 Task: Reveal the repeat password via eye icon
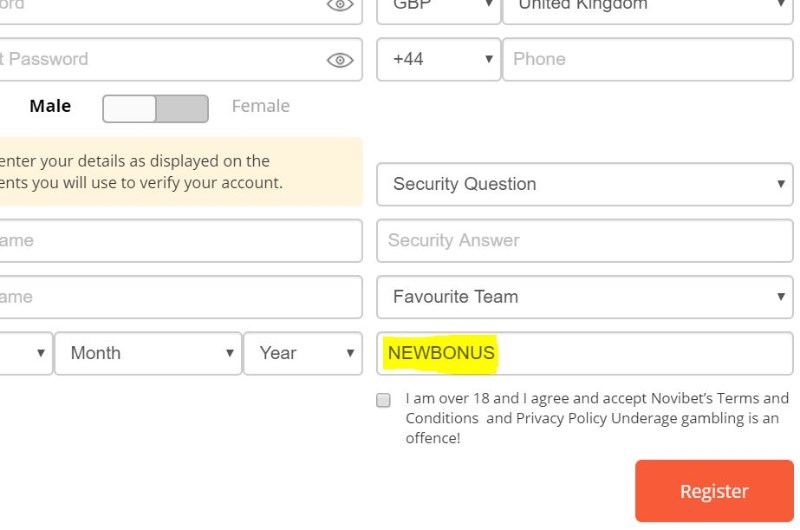point(340,60)
